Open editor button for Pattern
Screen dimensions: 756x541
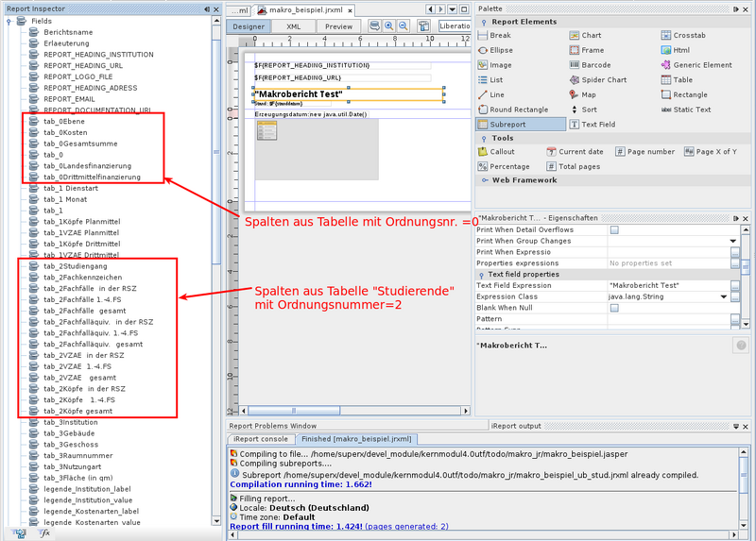(735, 319)
